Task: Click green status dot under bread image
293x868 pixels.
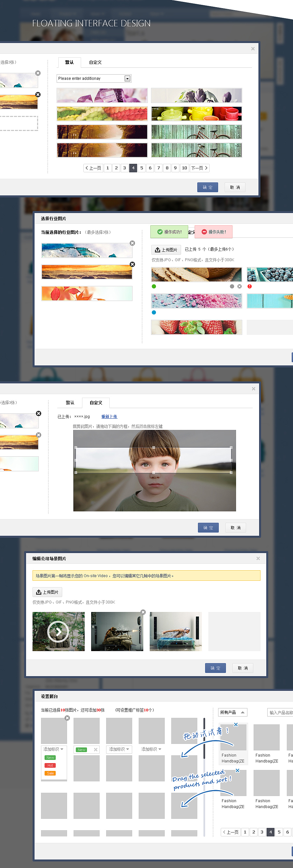Action: point(154,286)
